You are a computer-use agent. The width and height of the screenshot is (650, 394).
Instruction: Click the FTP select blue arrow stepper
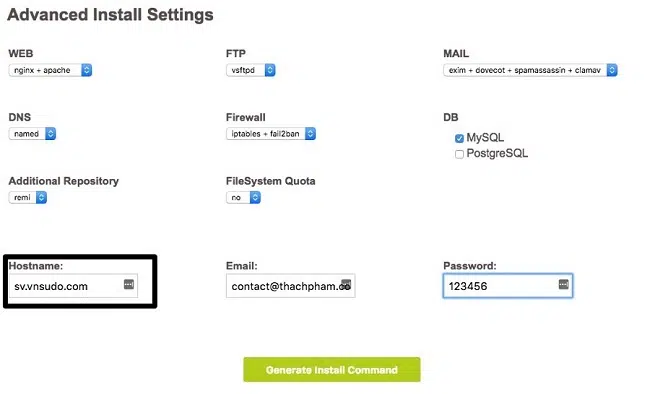[x=270, y=70]
